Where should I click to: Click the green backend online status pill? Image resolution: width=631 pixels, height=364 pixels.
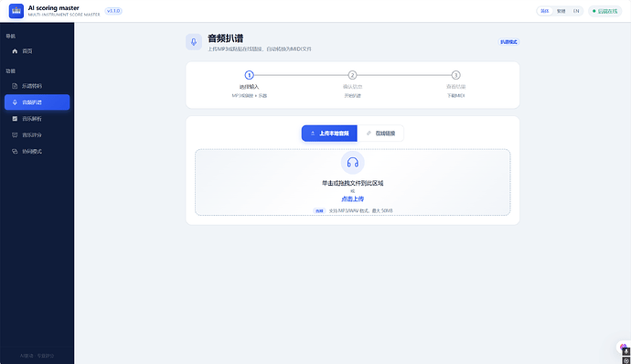[x=604, y=11]
